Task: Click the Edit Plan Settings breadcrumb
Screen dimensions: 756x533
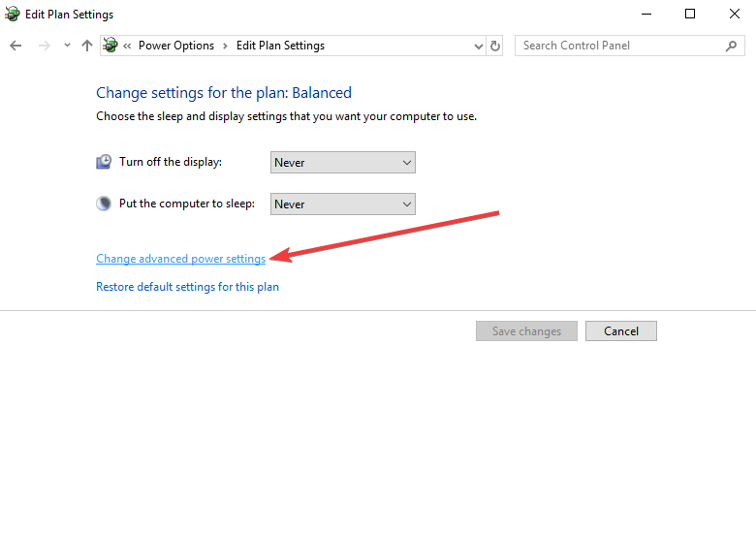Action: point(280,46)
